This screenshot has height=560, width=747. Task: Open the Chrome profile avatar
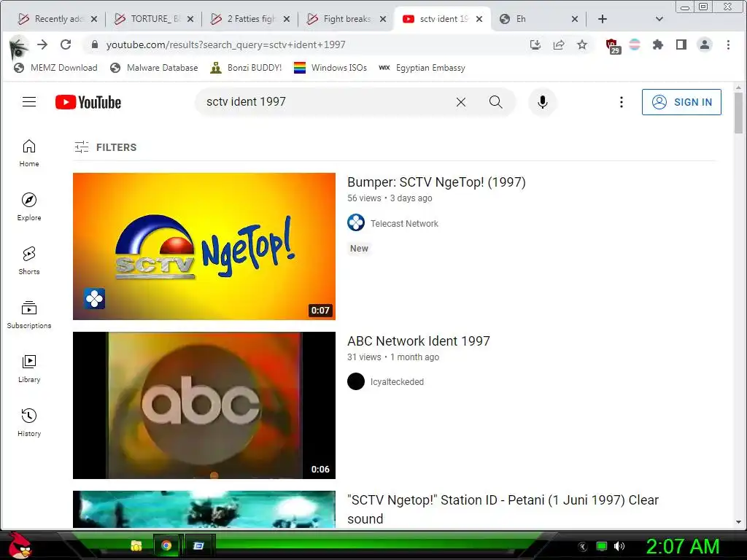704,44
